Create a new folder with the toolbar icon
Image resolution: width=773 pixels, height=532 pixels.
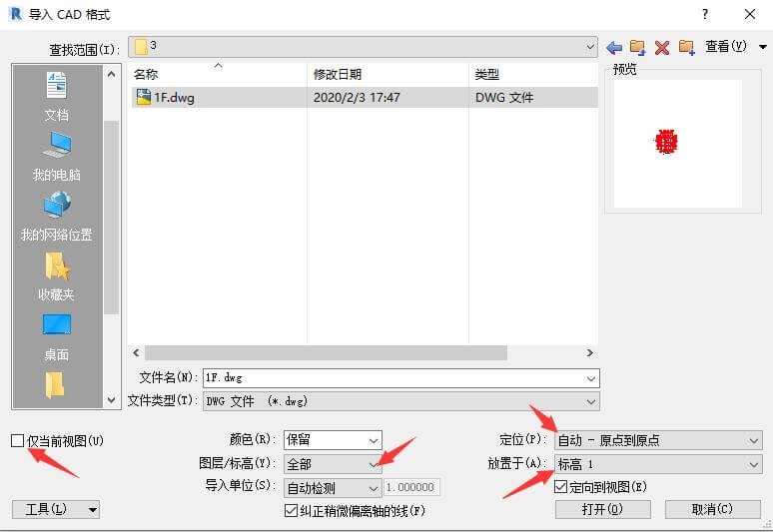point(687,47)
